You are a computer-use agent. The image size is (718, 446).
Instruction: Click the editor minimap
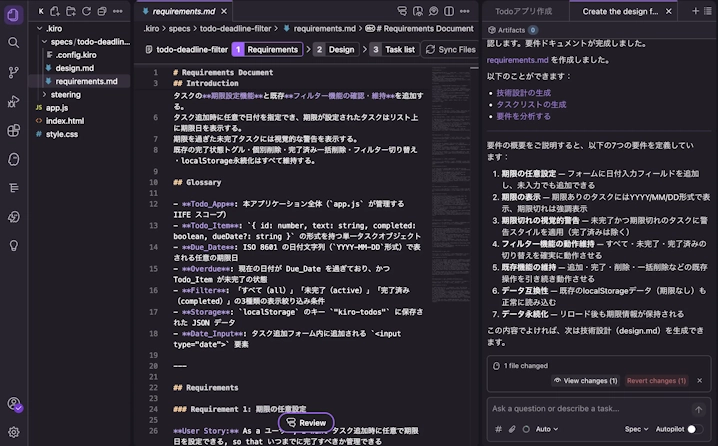pyautogui.click(x=451, y=183)
